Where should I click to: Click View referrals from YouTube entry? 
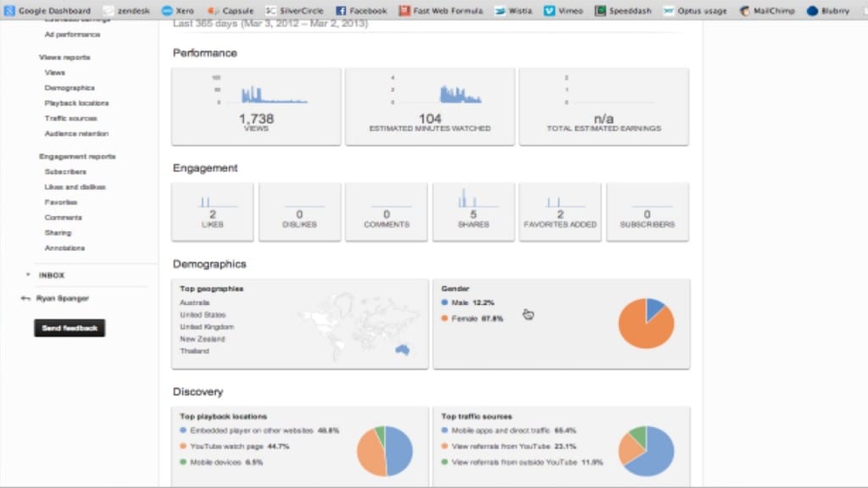(509, 446)
